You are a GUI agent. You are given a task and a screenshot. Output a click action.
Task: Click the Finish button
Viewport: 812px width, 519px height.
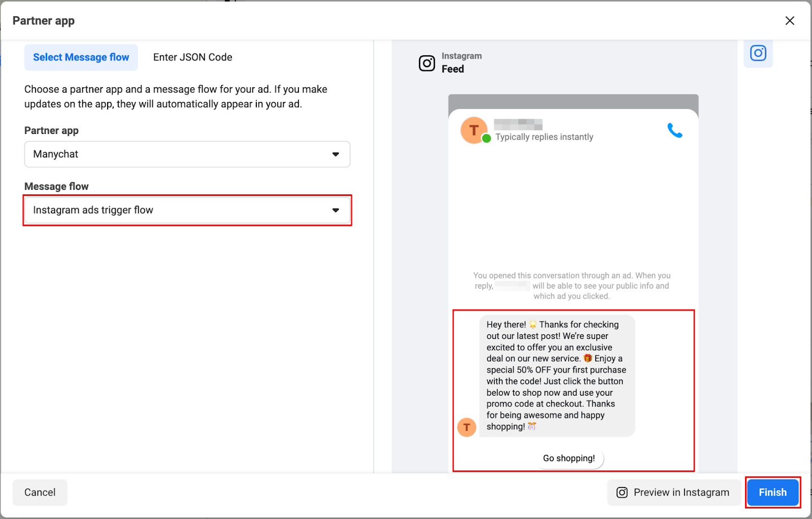(772, 492)
